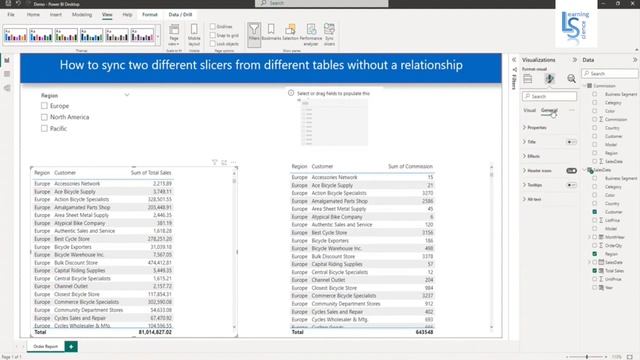The width and height of the screenshot is (640, 360).
Task: Check the North America slicer option
Action: coord(44,117)
